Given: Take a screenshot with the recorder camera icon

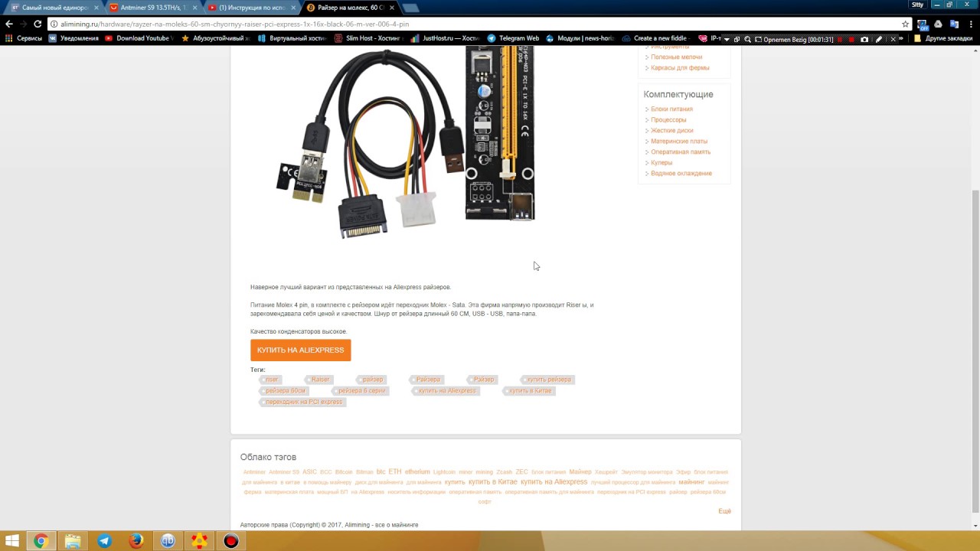Looking at the screenshot, I should point(864,39).
